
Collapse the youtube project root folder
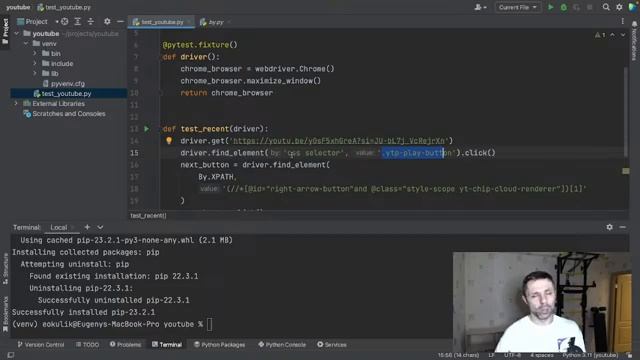coord(16,33)
